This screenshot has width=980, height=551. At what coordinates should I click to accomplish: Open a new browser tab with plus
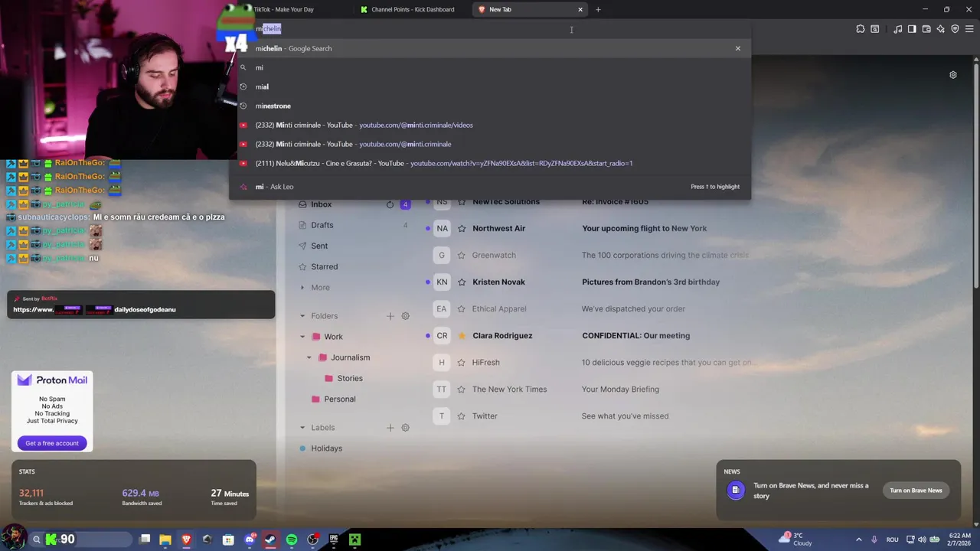[x=598, y=9]
